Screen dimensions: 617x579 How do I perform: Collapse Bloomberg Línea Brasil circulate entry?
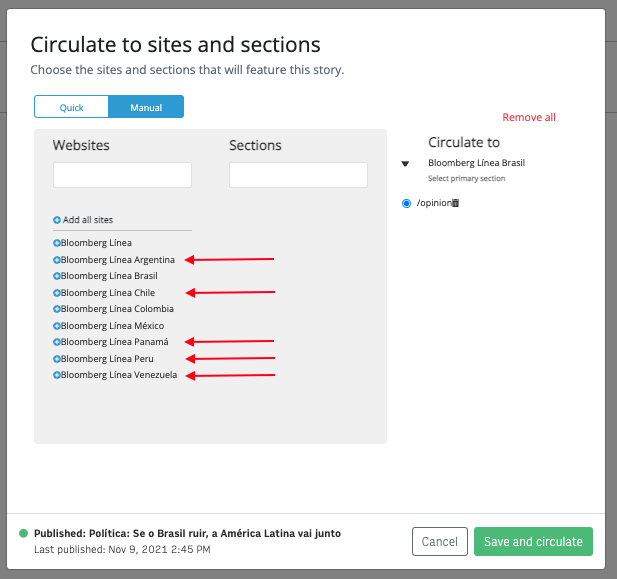point(405,164)
